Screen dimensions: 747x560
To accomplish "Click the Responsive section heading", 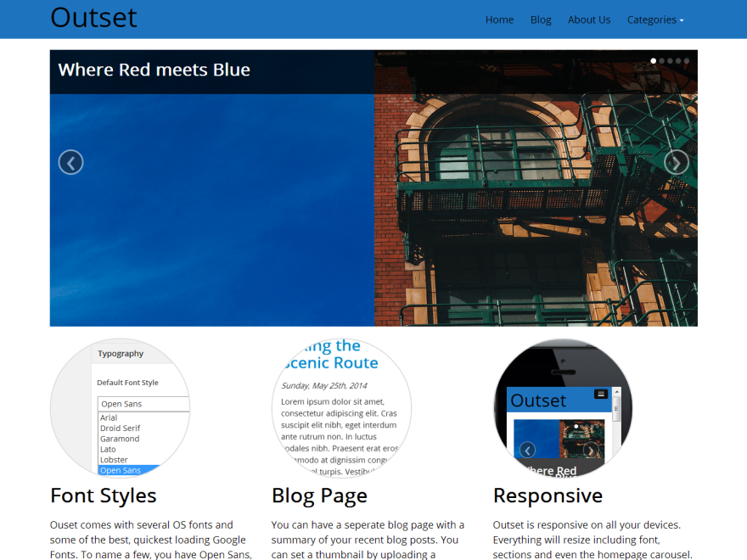I will click(548, 496).
